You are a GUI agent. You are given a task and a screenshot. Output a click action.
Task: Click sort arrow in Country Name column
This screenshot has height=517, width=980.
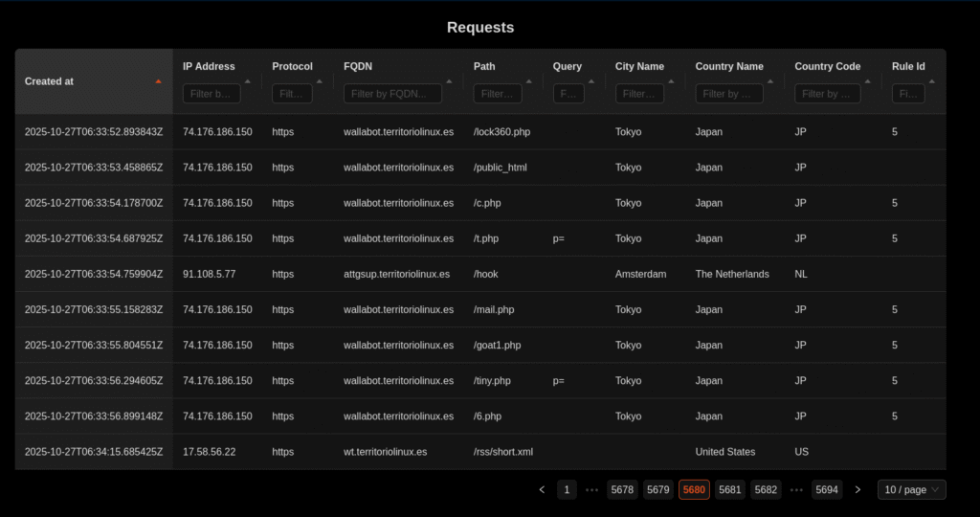click(772, 81)
